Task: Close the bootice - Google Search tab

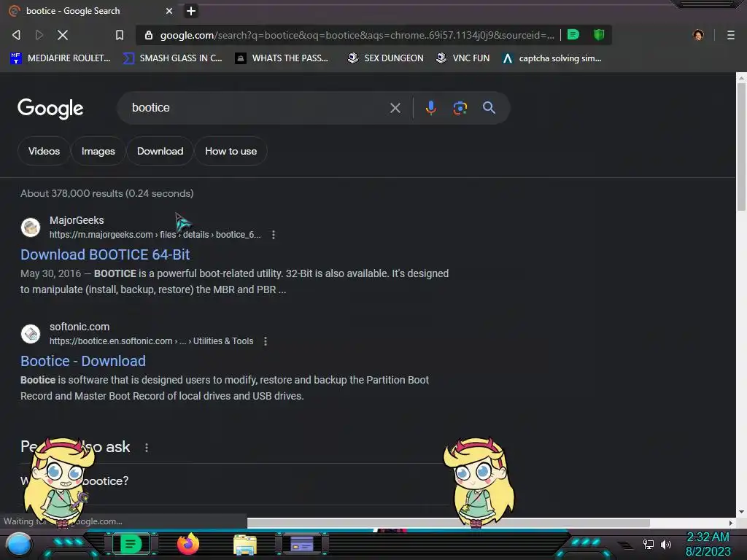Action: click(x=169, y=11)
